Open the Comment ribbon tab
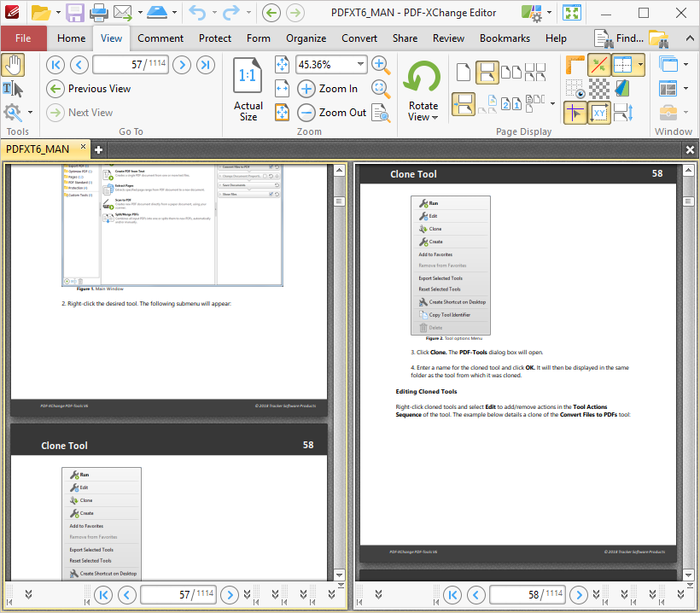 [160, 38]
